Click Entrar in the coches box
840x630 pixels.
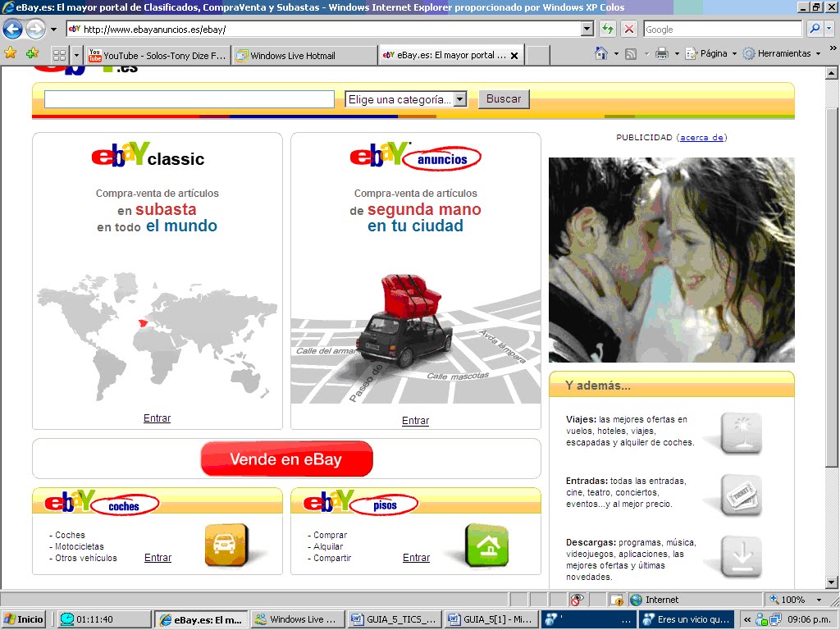tap(158, 558)
